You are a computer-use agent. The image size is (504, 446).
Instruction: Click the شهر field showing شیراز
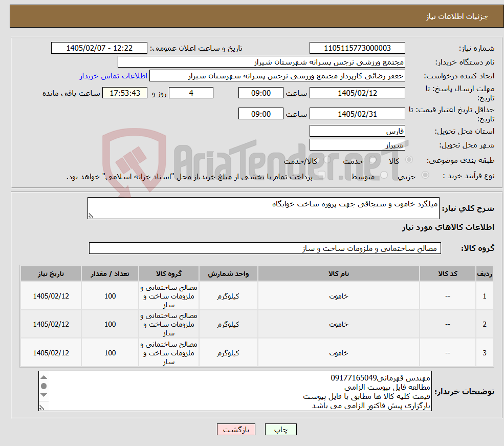357,145
